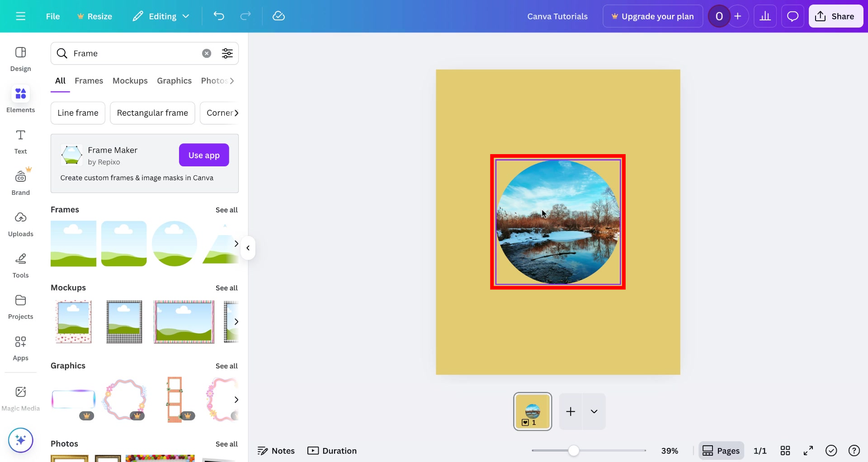
Task: Click the Undo icon in the toolbar
Action: coord(219,16)
